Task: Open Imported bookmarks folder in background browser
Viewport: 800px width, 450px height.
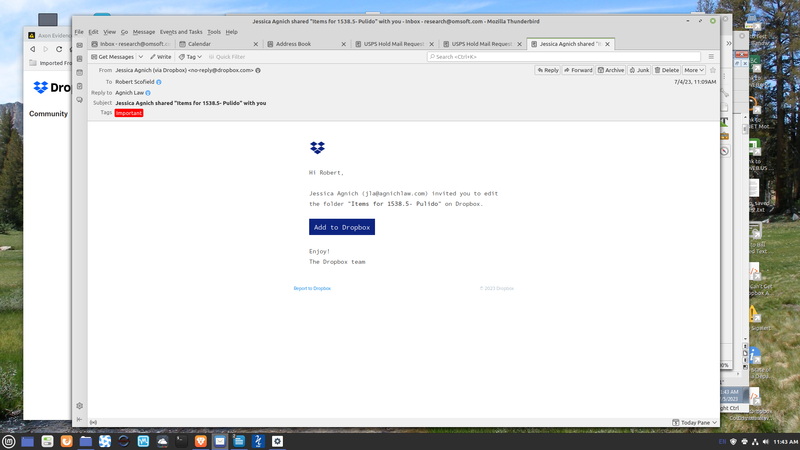Action: point(51,63)
